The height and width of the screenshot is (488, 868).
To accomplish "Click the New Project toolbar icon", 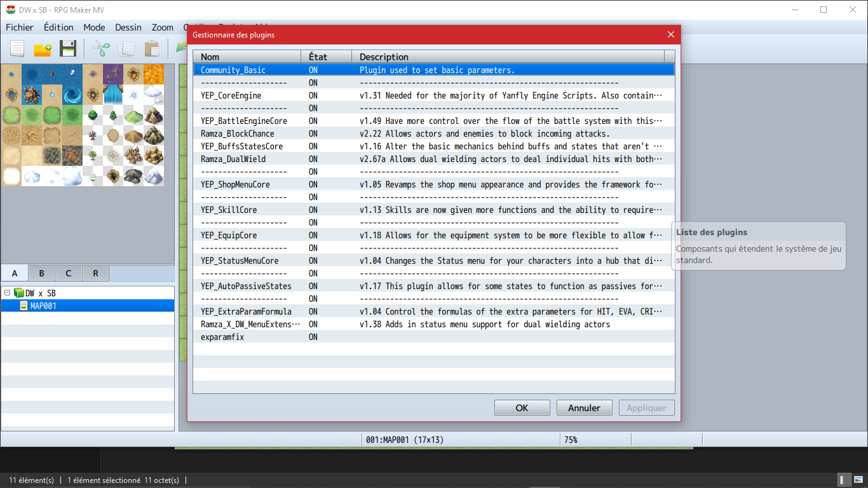I will 17,49.
